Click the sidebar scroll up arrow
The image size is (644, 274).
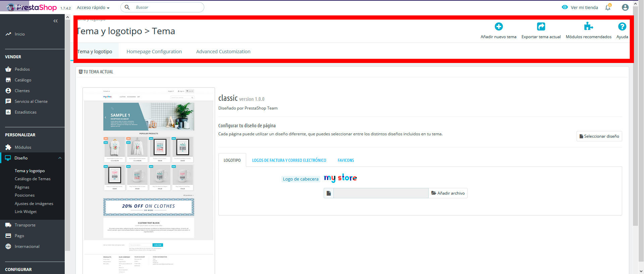point(67,17)
